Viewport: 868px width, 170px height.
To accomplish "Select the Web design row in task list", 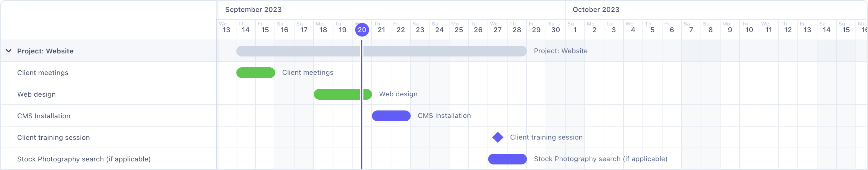I will click(36, 94).
